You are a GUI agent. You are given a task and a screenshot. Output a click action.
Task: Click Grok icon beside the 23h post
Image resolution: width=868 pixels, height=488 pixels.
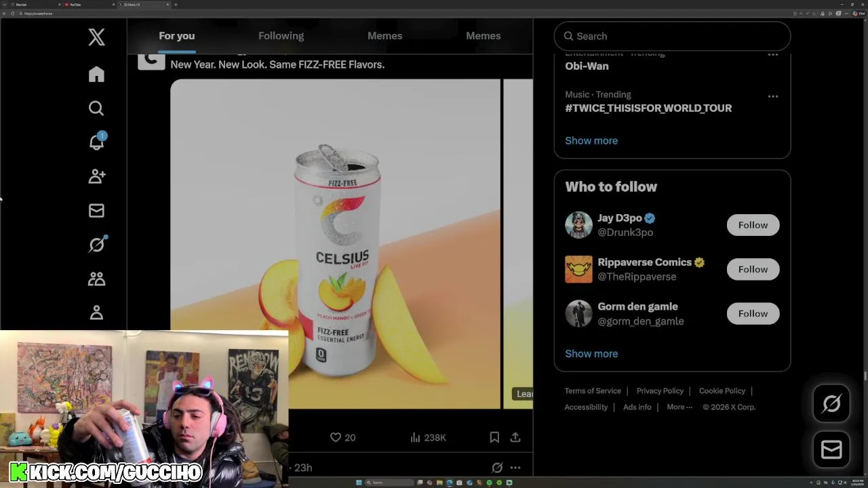pos(497,468)
